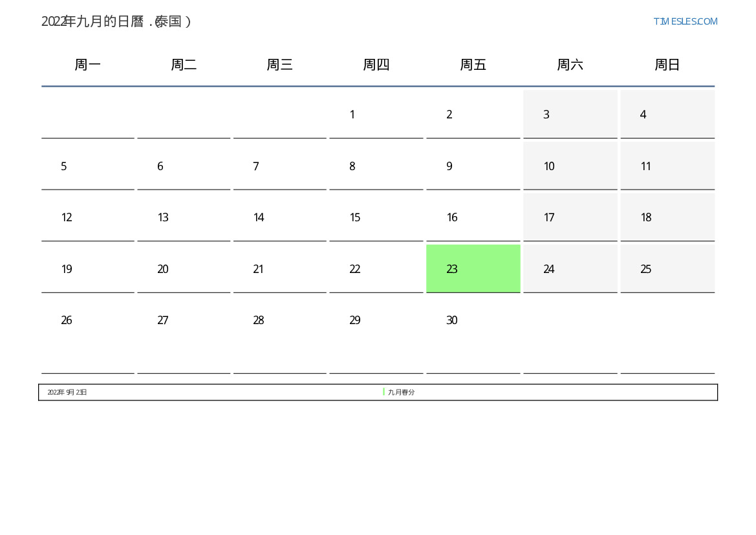Click the 周三 column header
Image resolution: width=756 pixels, height=535 pixels.
(279, 65)
